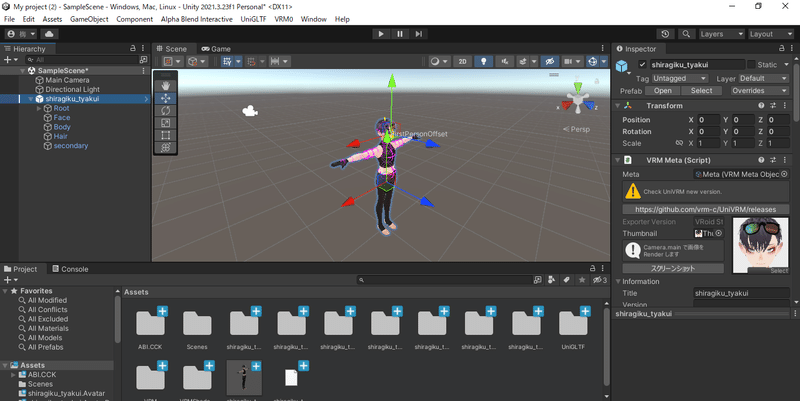Select the Rotate tool
The width and height of the screenshot is (800, 401).
click(166, 111)
